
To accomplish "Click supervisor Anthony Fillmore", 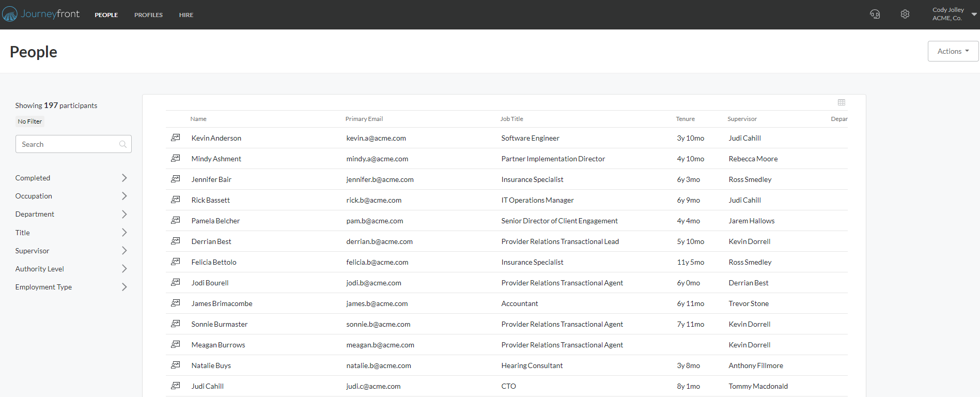I will click(756, 365).
